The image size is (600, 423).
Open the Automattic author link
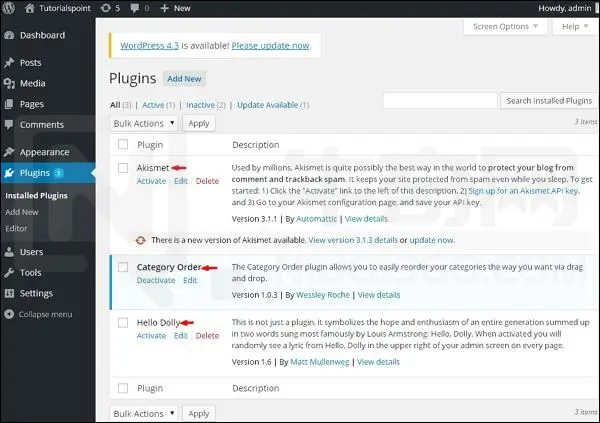pyautogui.click(x=316, y=219)
